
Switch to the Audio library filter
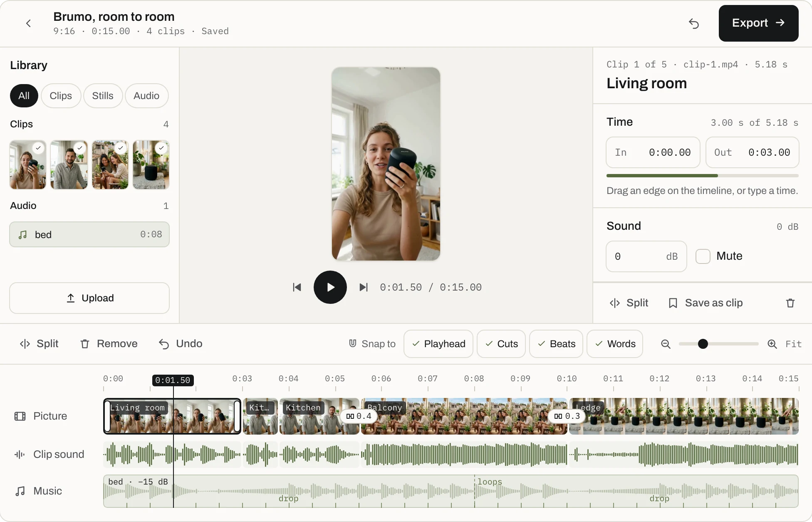coord(146,96)
